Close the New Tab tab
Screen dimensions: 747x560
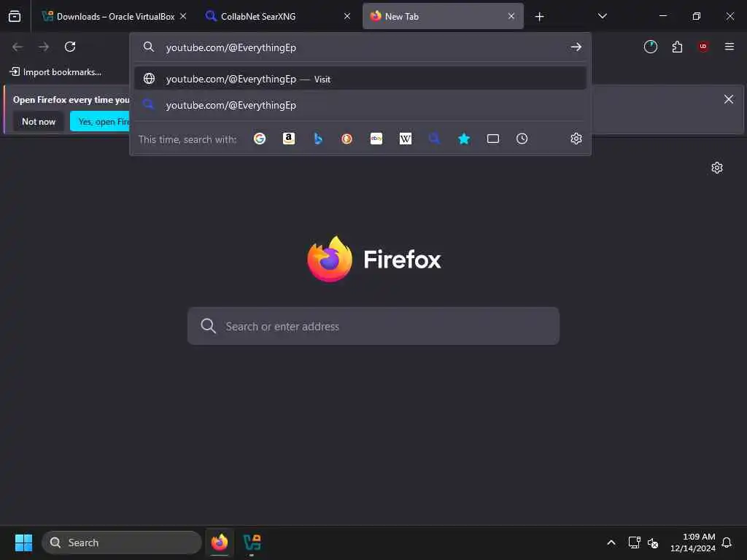click(x=511, y=16)
